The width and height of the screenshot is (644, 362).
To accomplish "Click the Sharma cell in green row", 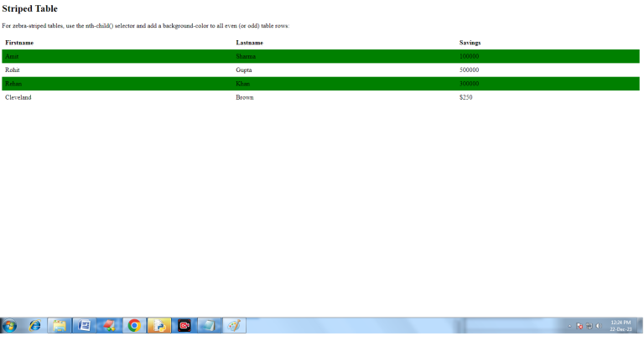I will (246, 57).
